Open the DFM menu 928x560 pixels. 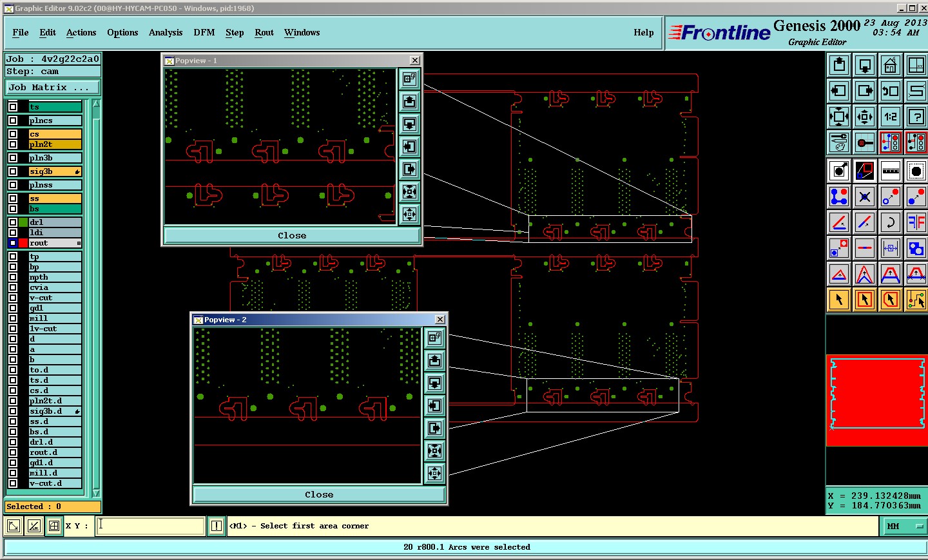pos(204,32)
